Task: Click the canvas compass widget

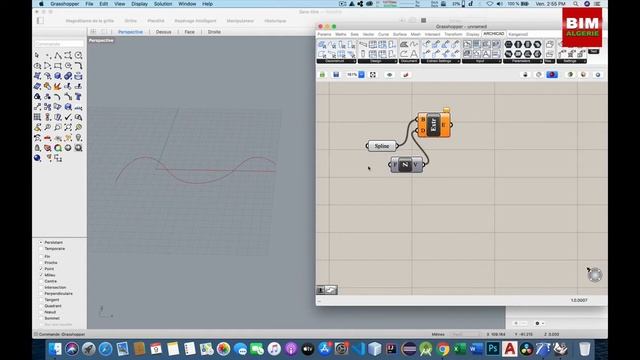Action: [594, 274]
